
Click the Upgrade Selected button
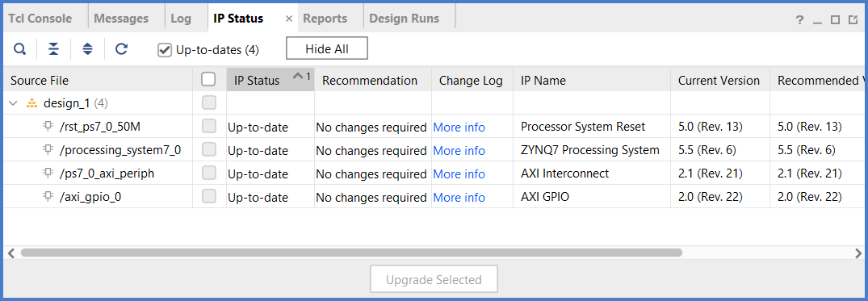pos(434,279)
